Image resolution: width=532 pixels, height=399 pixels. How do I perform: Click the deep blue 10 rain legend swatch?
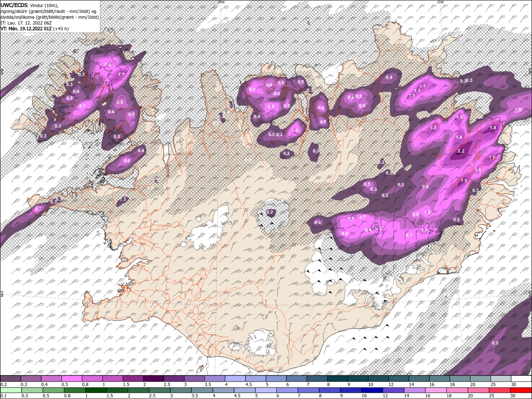click(372, 390)
